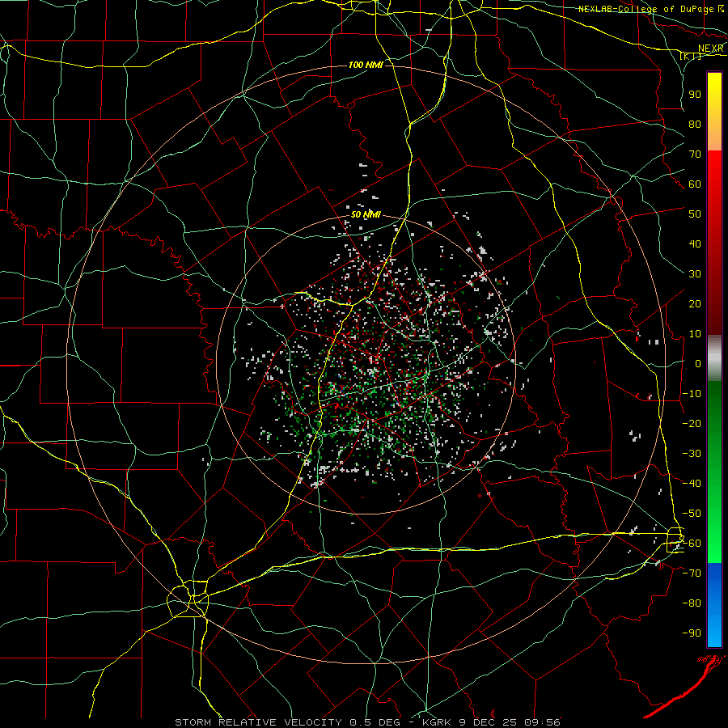Click the NEXLAB-College of DuPage header text
728x728 pixels.
(646, 9)
